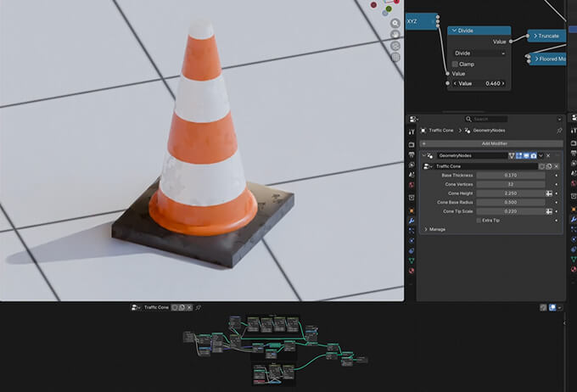
Task: Click the viewport zoom magnifier icon
Action: [395, 23]
